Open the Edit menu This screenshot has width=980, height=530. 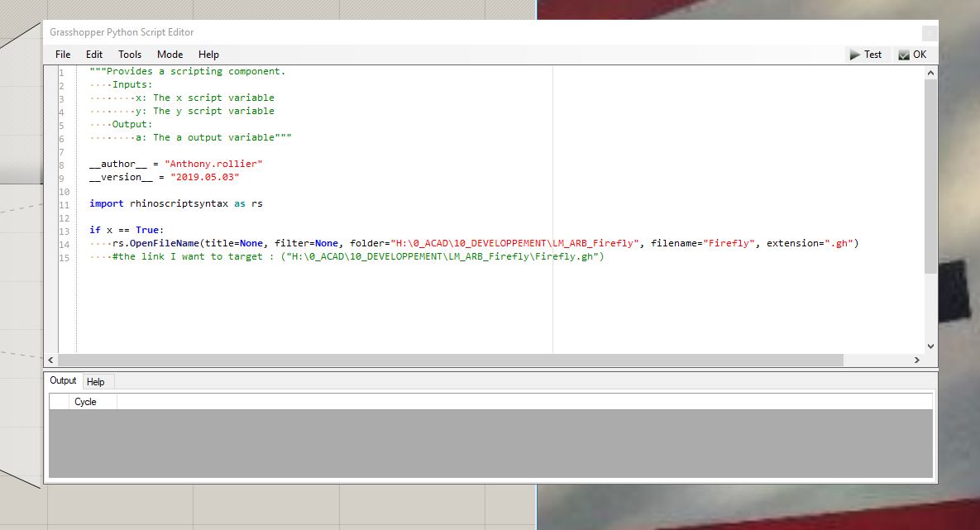point(93,55)
